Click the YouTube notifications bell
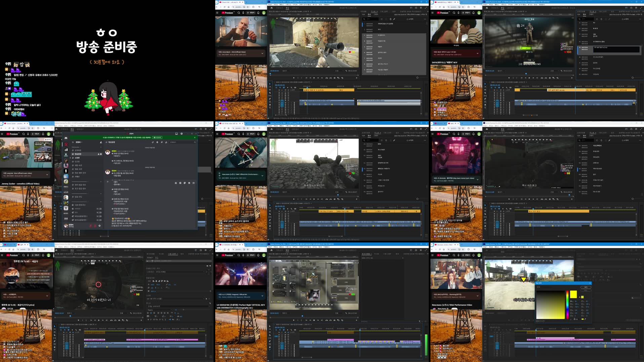This screenshot has width=644, height=362. click(x=259, y=13)
